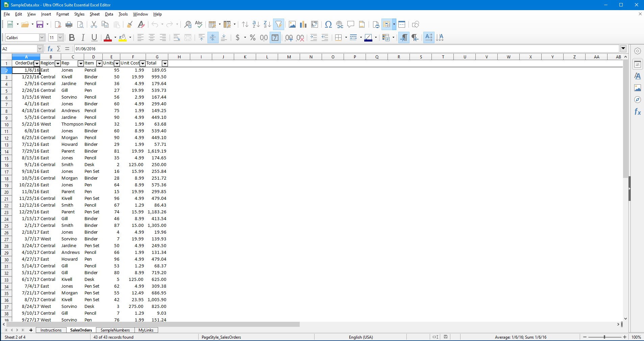Image resolution: width=644 pixels, height=341 pixels.
Task: Click Zoom Out minus button
Action: (585, 337)
